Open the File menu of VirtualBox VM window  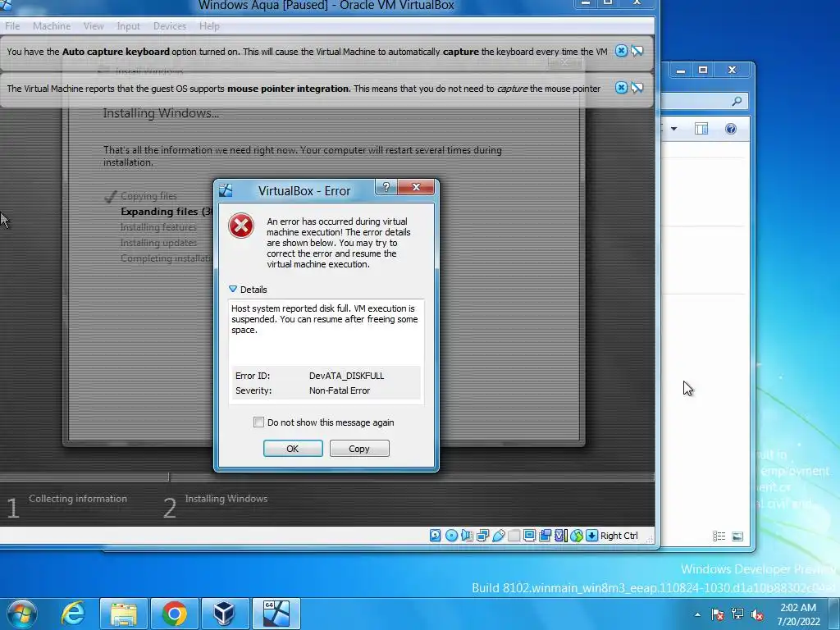coord(12,25)
